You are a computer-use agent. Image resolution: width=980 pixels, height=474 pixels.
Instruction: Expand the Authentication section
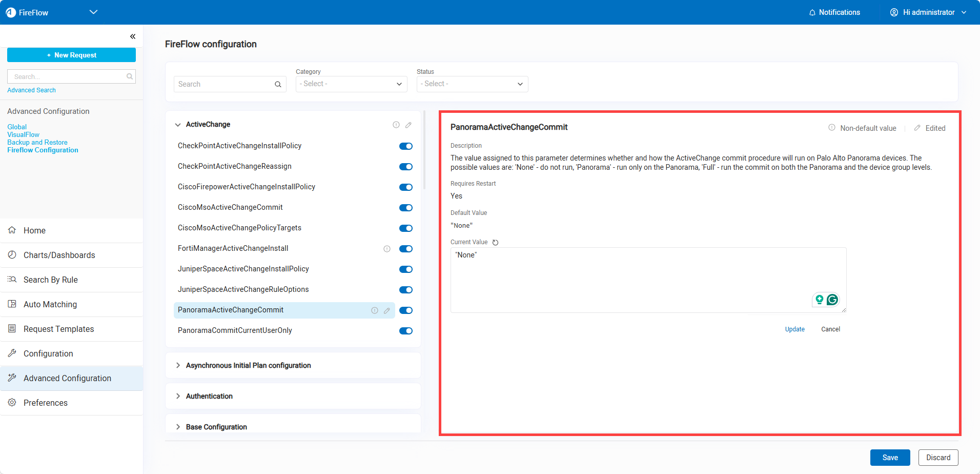[209, 396]
